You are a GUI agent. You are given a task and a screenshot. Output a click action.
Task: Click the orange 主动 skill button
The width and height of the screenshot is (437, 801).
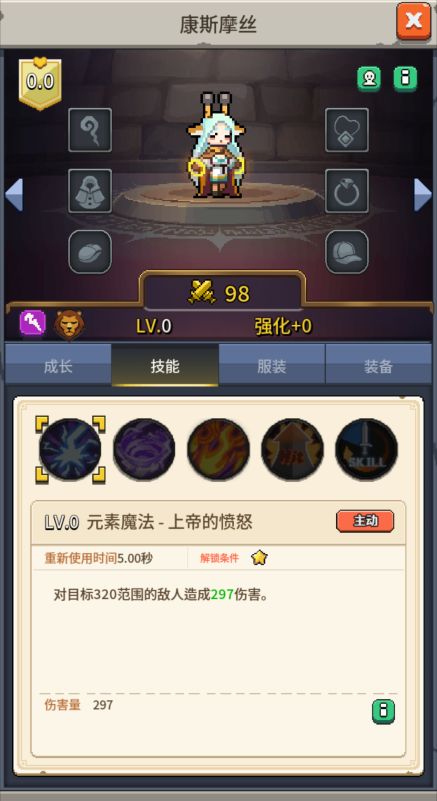coord(365,521)
